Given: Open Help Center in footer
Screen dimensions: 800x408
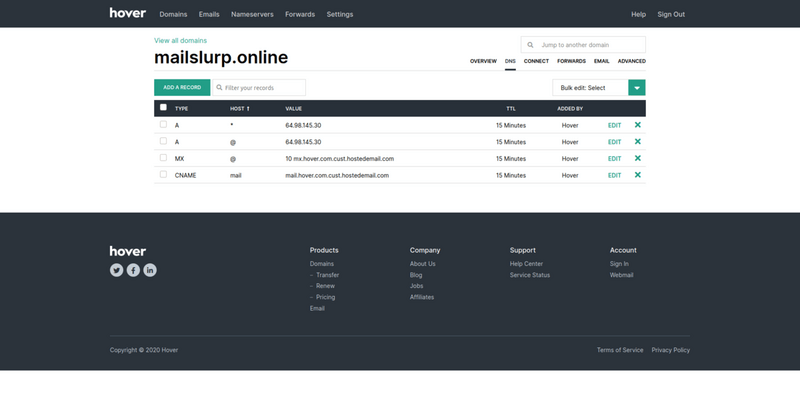Looking at the screenshot, I should (x=526, y=264).
